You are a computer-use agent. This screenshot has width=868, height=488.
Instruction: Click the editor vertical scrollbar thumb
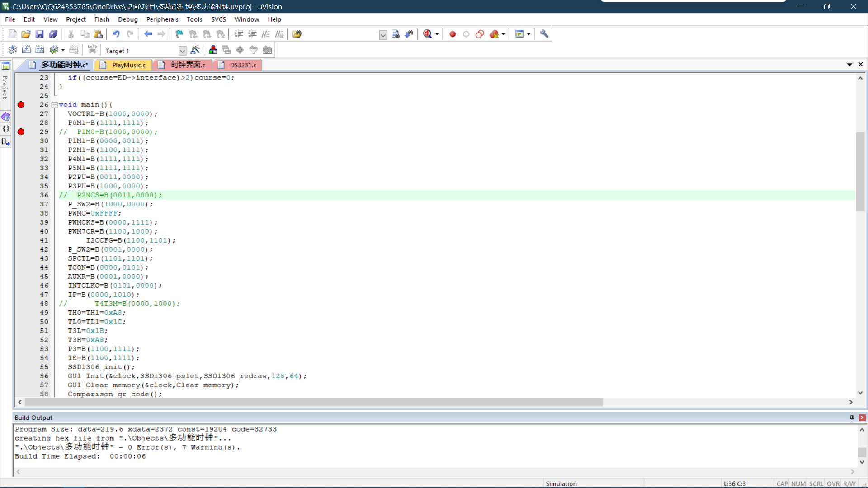tap(860, 172)
